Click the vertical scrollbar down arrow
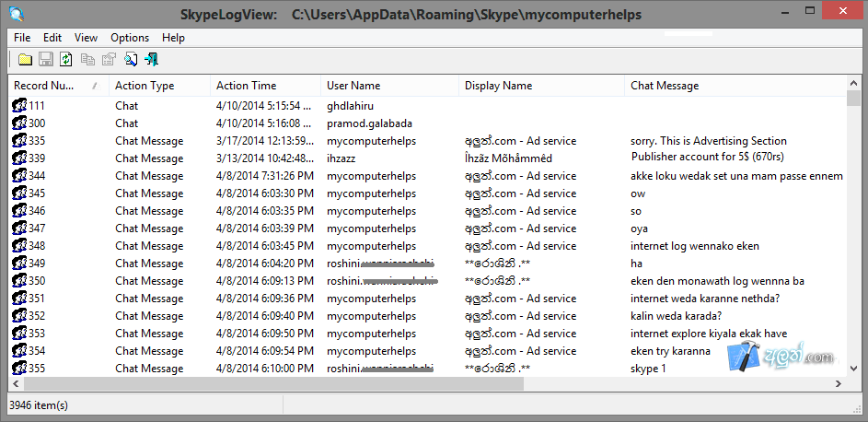The width and height of the screenshot is (868, 422). pos(853,369)
